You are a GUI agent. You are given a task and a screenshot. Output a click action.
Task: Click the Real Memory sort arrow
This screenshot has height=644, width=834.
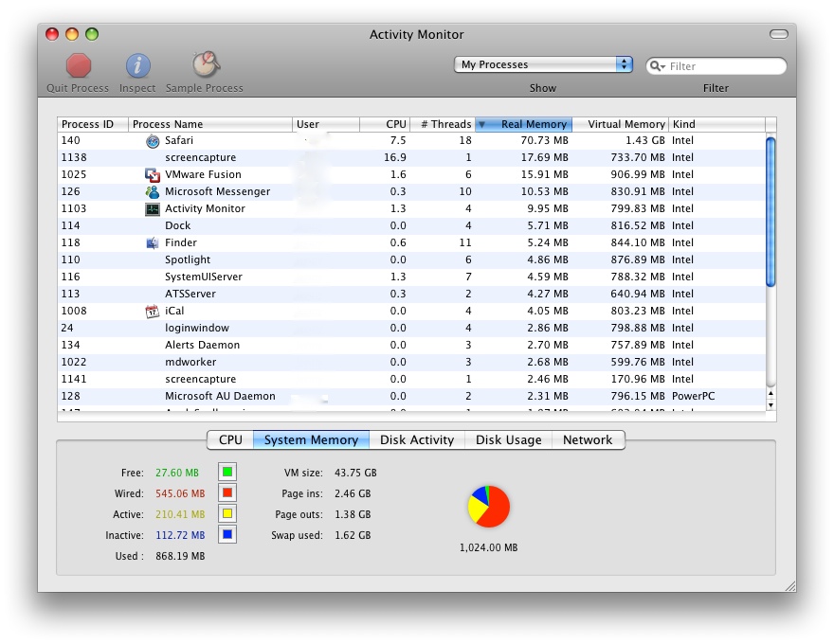click(x=481, y=124)
